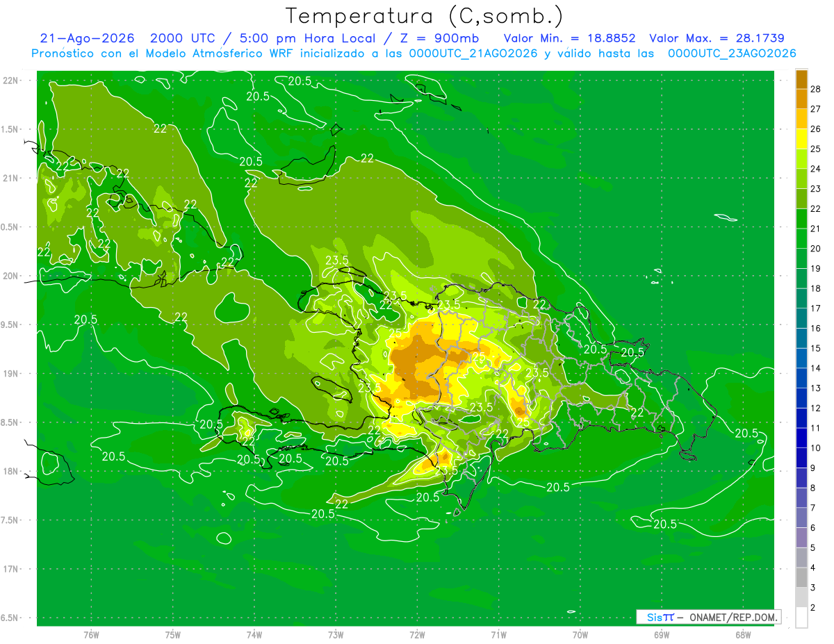This screenshot has width=834, height=644.
Task: Pick the yellow swatch between 25 and 26
Action: click(802, 139)
